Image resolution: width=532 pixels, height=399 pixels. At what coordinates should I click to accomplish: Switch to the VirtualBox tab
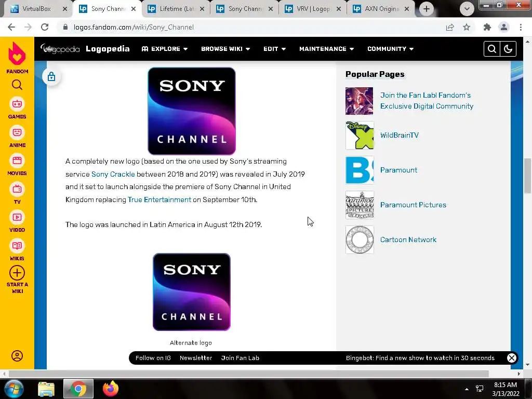(37, 9)
